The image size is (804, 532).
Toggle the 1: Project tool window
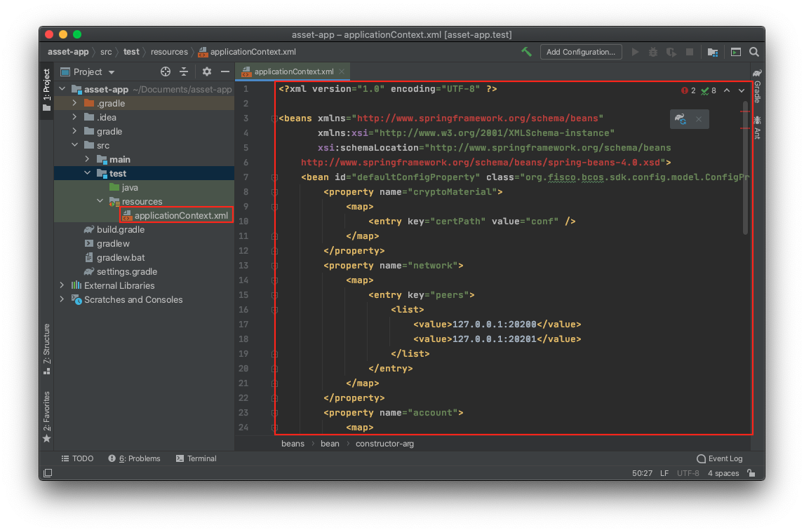[x=47, y=90]
